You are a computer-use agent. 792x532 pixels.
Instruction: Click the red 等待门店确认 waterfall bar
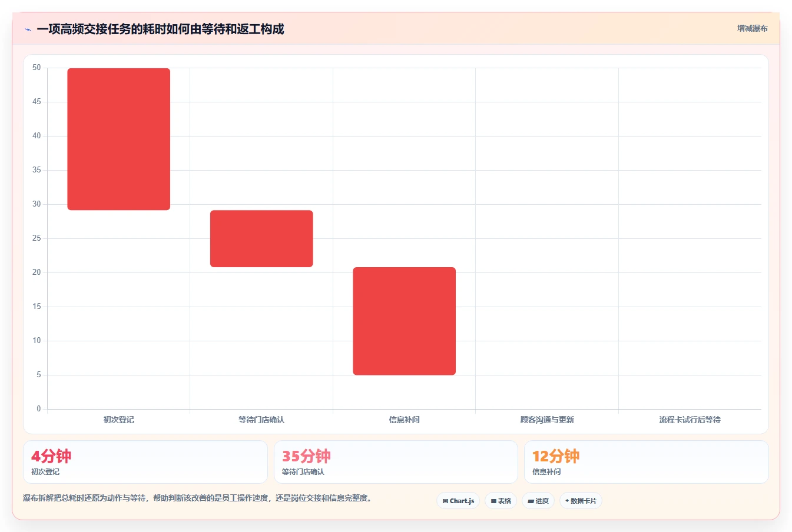coord(261,238)
